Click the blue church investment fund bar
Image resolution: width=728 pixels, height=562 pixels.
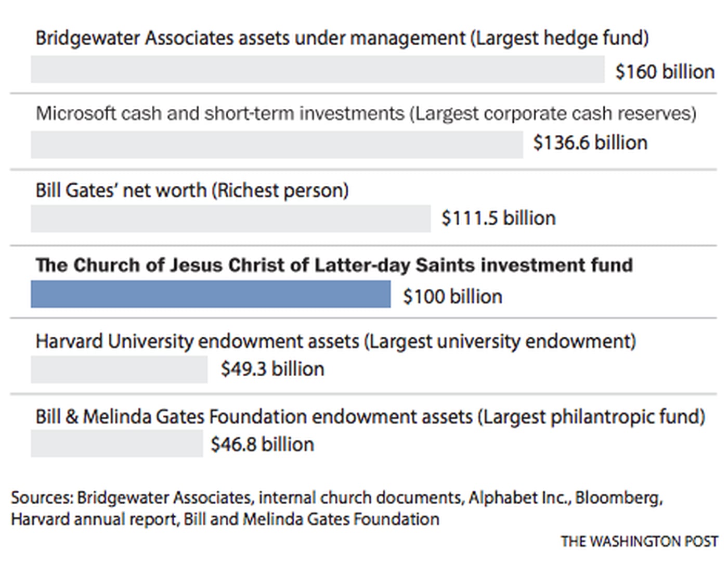211,294
